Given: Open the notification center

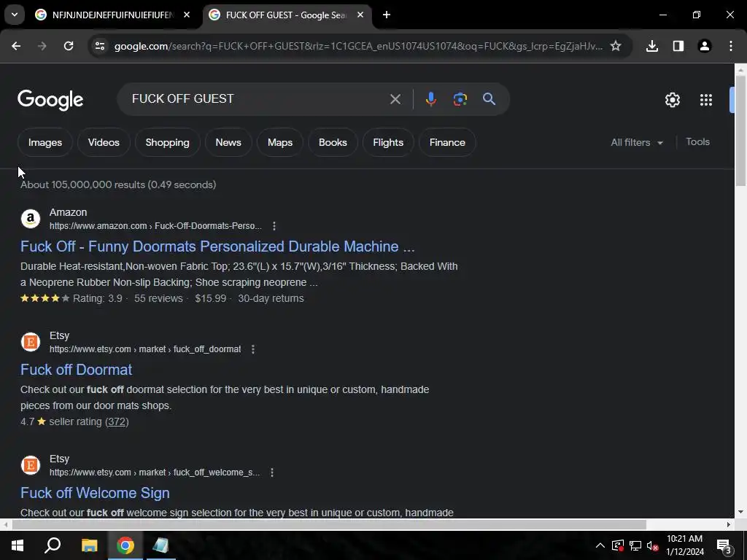Looking at the screenshot, I should (724, 545).
